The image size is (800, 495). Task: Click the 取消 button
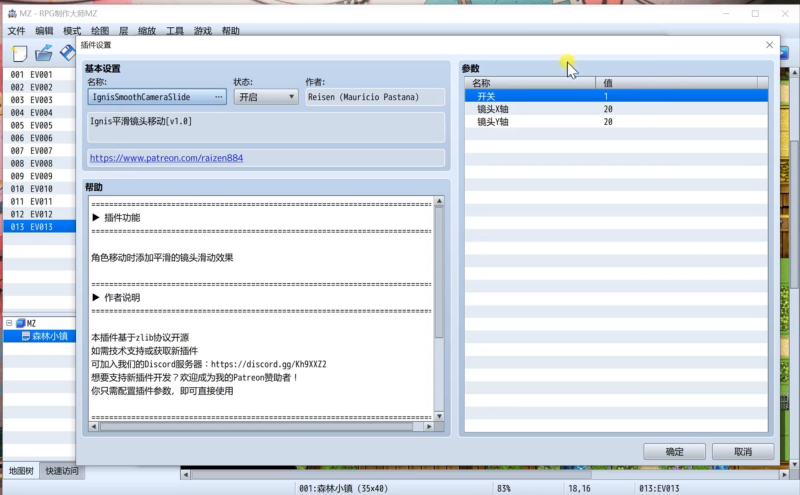(743, 452)
